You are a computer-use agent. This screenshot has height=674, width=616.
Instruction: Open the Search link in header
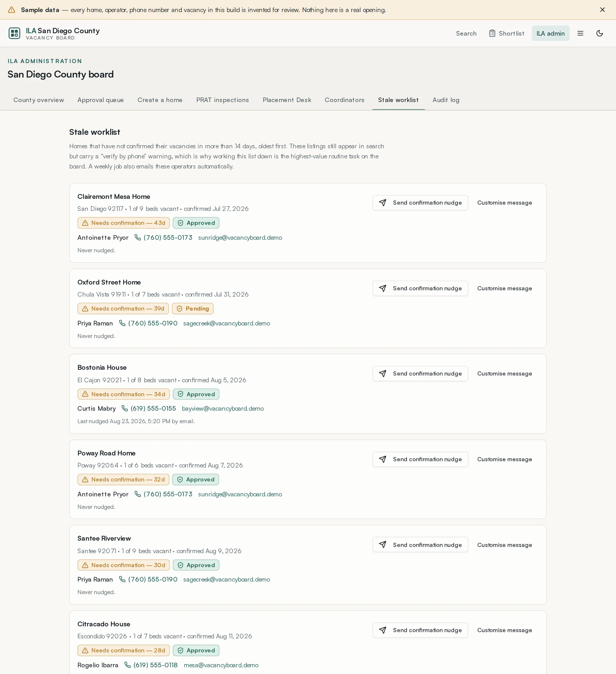(466, 33)
